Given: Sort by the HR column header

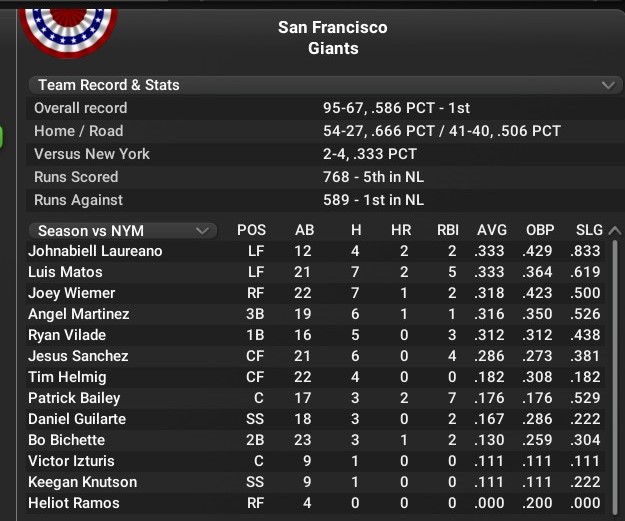Looking at the screenshot, I should tap(401, 230).
